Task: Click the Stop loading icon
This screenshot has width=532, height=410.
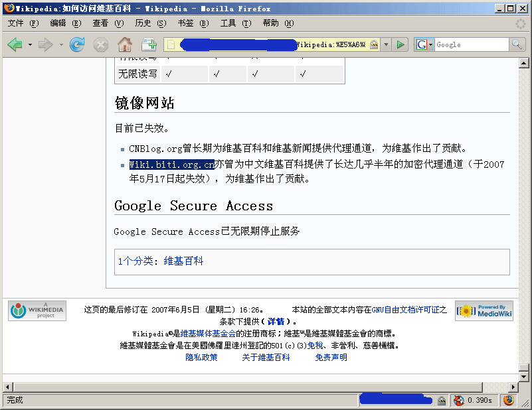Action: 101,44
